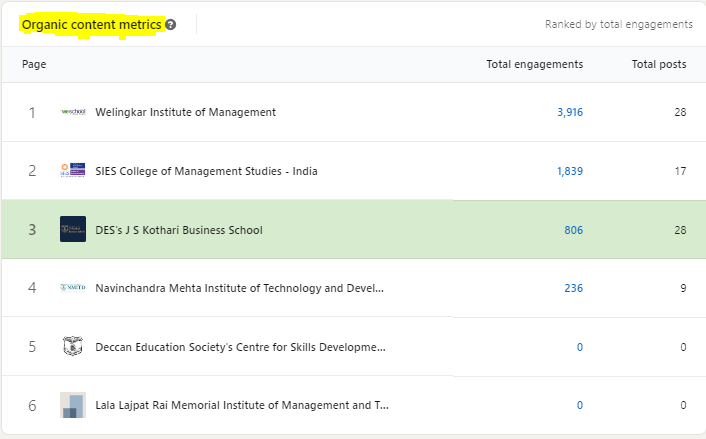View SIES College's 1,839 total engagements
The width and height of the screenshot is (706, 439).
570,171
